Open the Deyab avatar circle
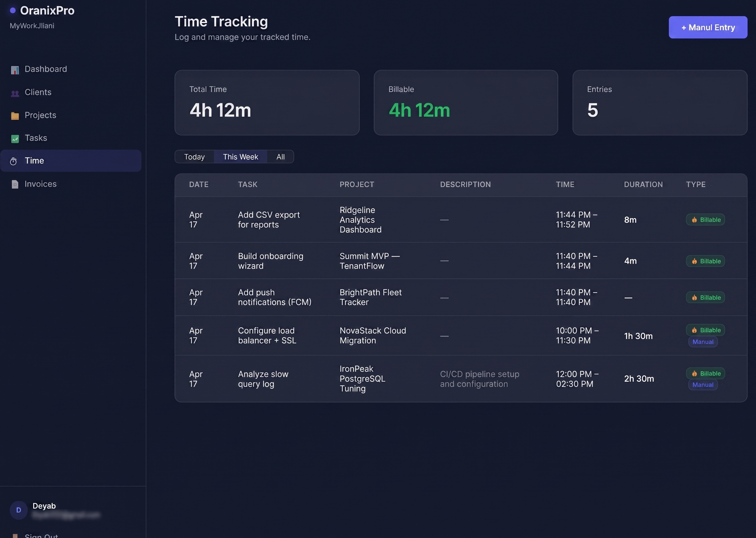The height and width of the screenshot is (538, 756). pos(18,510)
